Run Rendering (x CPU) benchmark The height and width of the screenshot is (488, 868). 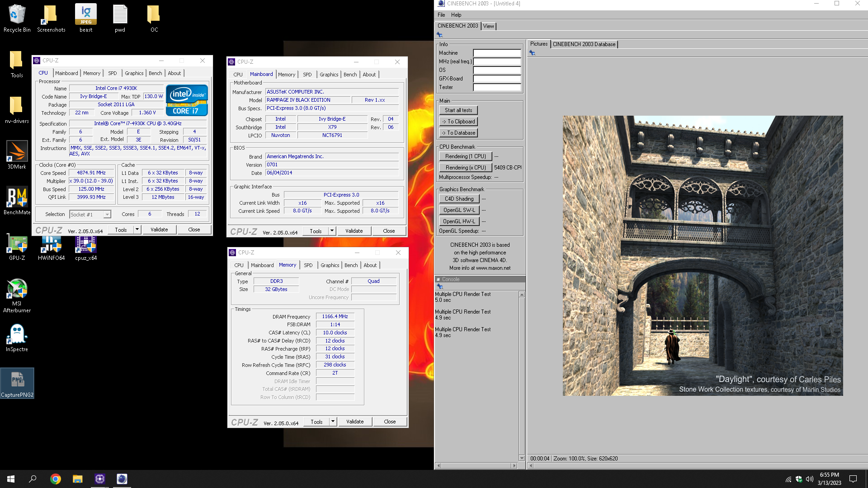tap(465, 168)
